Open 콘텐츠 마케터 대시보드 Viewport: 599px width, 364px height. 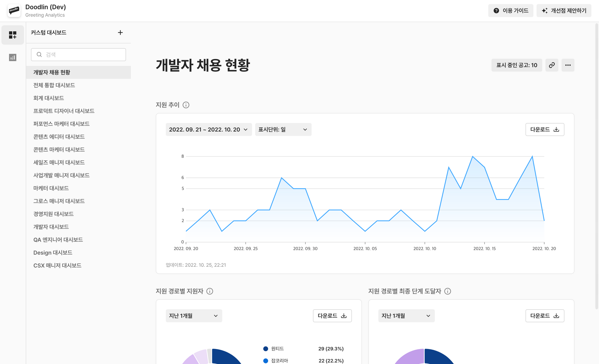click(x=78, y=150)
